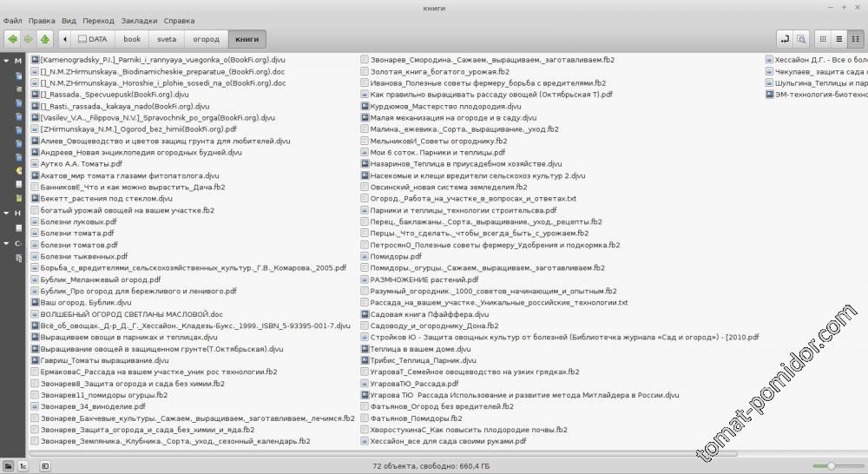The image size is (868, 474).
Task: Show places in the sidebar
Action: click(8, 466)
